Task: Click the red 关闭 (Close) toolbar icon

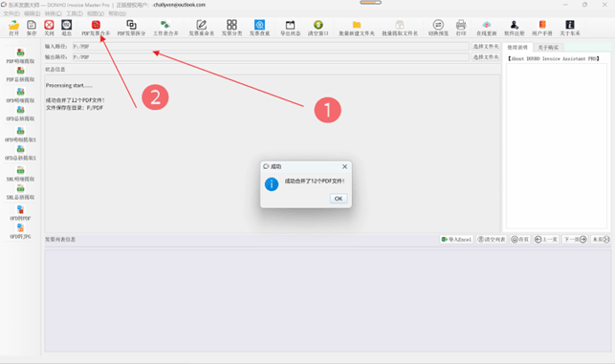Action: tap(49, 25)
